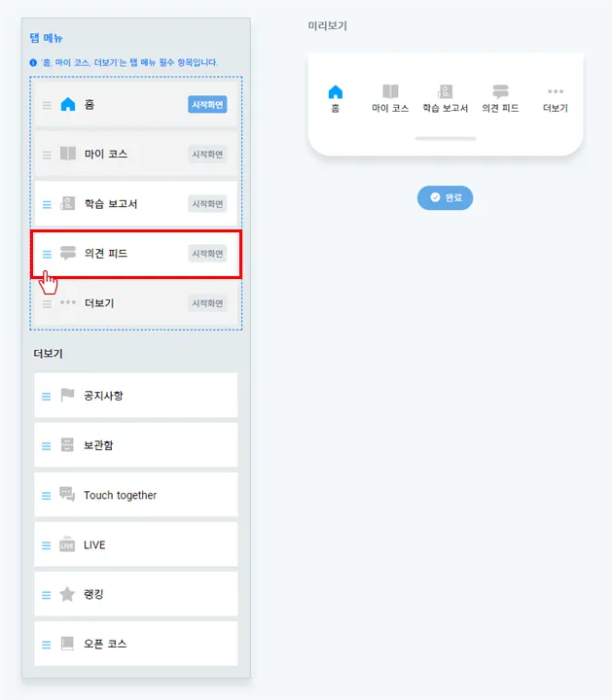Click the 오픈 코스 book icon
612x700 pixels.
click(67, 644)
